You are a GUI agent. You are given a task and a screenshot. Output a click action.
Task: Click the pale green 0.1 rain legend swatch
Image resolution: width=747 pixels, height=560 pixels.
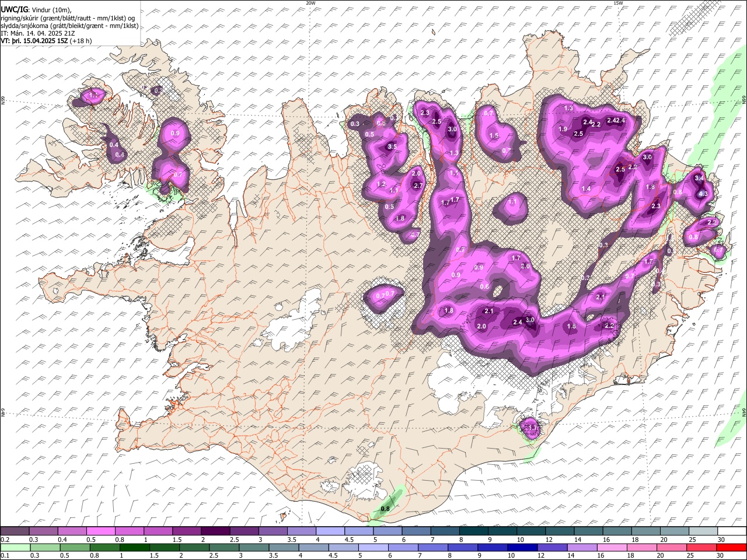[x=16, y=547]
